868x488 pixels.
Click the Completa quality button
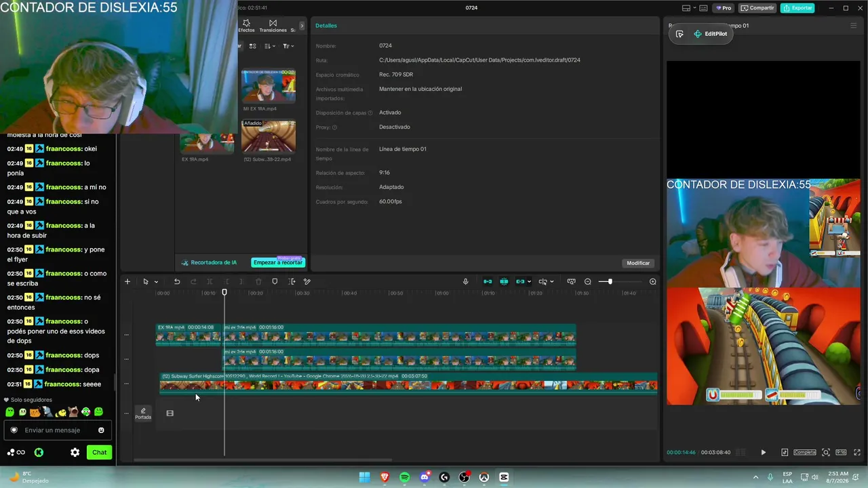click(805, 452)
